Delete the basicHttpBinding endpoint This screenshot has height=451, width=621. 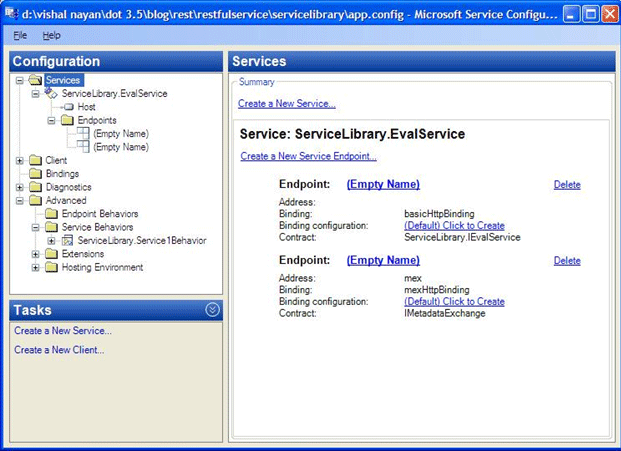coord(567,185)
